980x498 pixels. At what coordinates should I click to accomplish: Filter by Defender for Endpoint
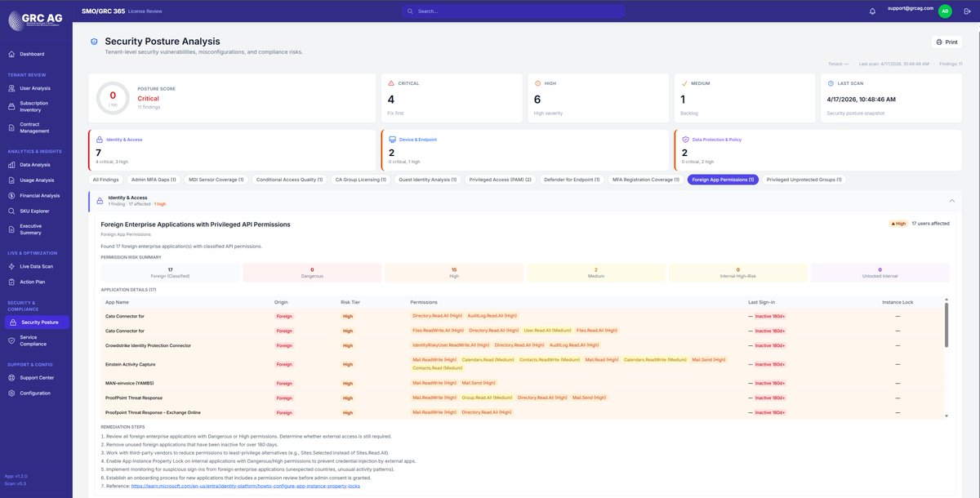pyautogui.click(x=572, y=180)
